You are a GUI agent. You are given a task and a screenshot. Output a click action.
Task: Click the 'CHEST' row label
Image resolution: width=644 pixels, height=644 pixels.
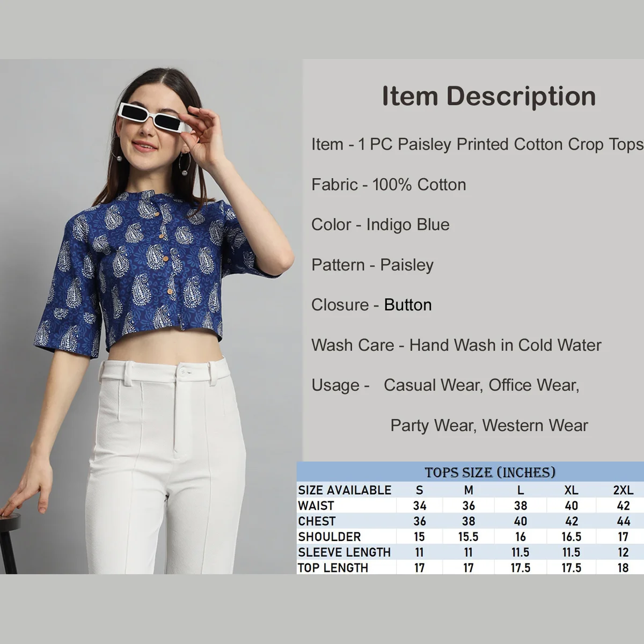point(317,521)
